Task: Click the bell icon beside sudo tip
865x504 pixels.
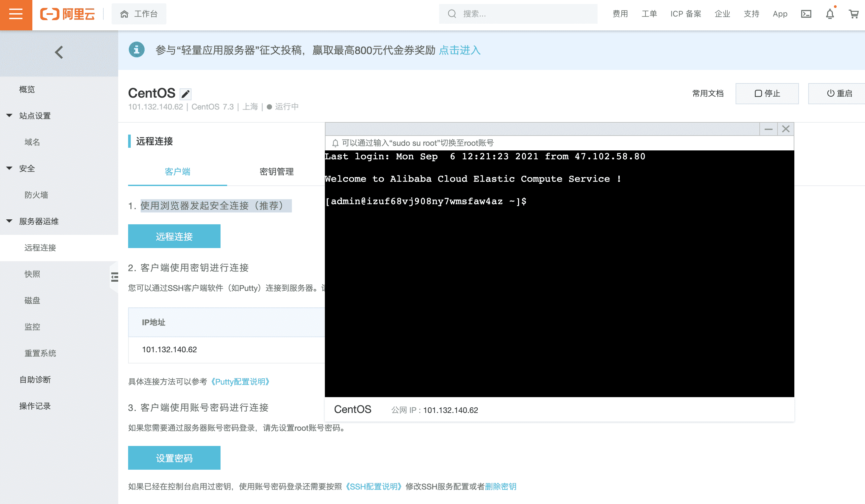Action: 335,143
